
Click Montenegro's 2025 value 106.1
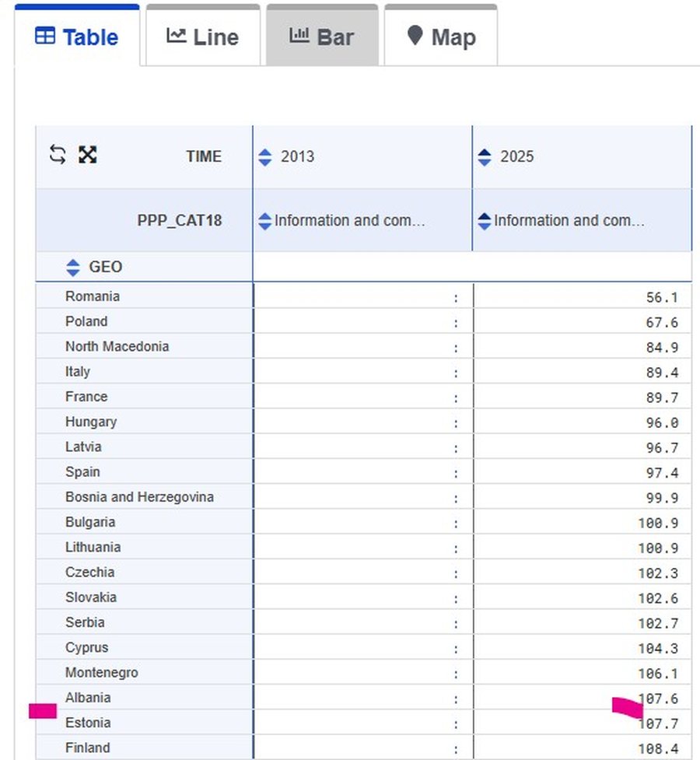coord(658,674)
